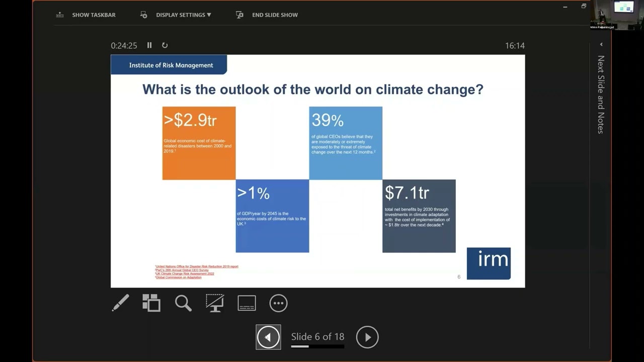The image size is (644, 362).
Task: Activate the zoom into slide magnifier
Action: point(183,303)
